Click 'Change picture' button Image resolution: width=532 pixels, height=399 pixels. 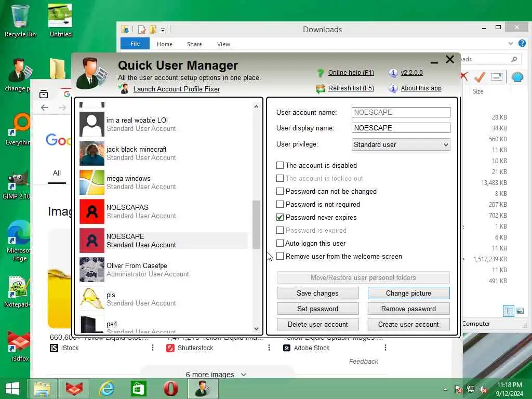pyautogui.click(x=408, y=293)
